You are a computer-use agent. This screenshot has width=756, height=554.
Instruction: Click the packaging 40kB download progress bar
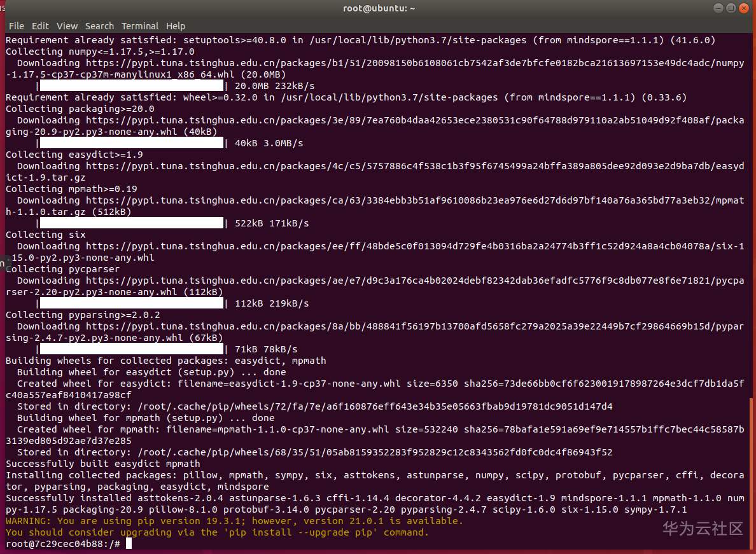pos(131,143)
